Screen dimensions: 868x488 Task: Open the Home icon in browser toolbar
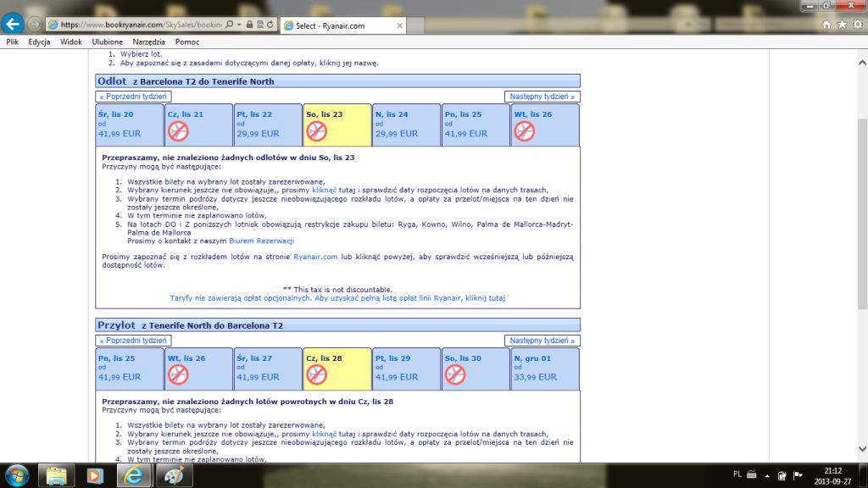[826, 25]
